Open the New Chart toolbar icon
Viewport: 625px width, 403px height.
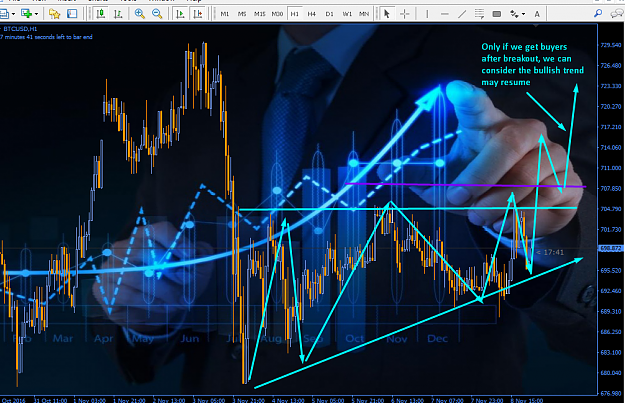tap(4, 14)
